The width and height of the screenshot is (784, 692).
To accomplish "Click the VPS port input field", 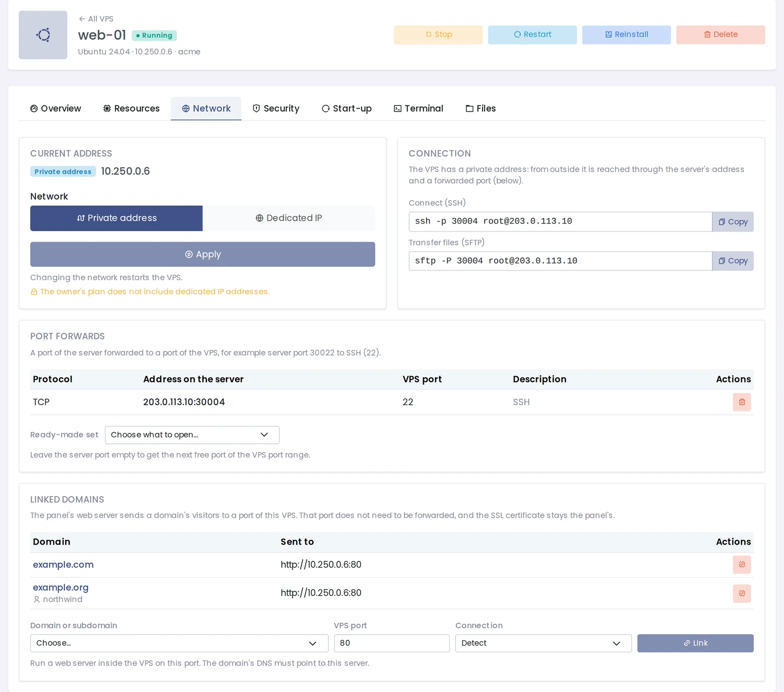I will click(x=392, y=644).
